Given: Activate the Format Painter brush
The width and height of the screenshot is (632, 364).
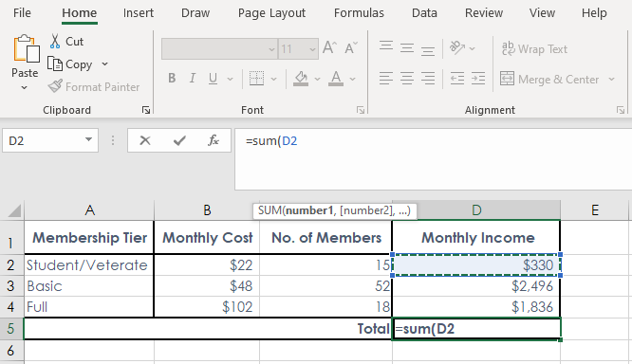Looking at the screenshot, I should click(55, 86).
